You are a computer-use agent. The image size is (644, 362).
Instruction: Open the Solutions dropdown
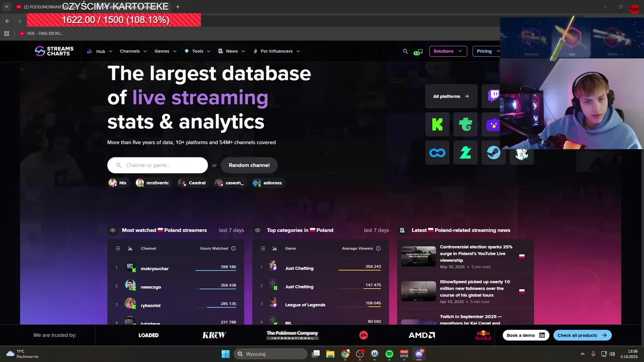[x=448, y=51]
